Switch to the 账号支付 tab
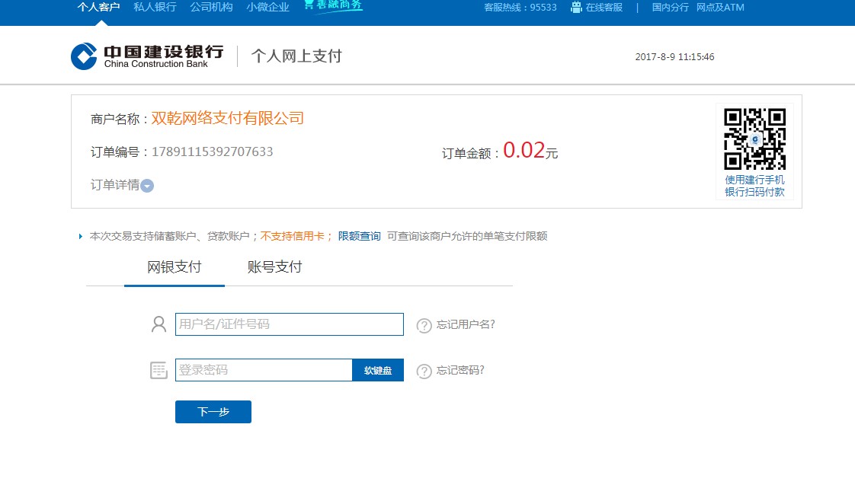The height and width of the screenshot is (504, 855). (x=275, y=267)
